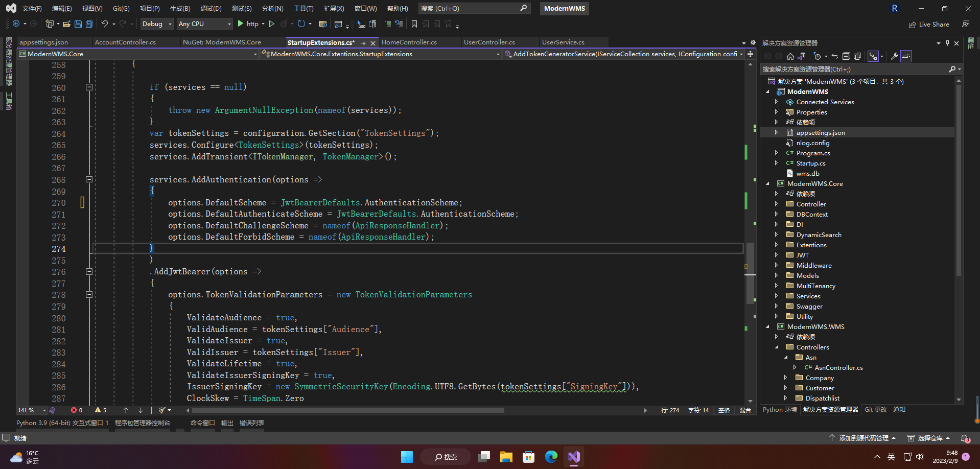980x469 pixels.
Task: Open zoom level 141 % dropdown
Action: pos(32,410)
